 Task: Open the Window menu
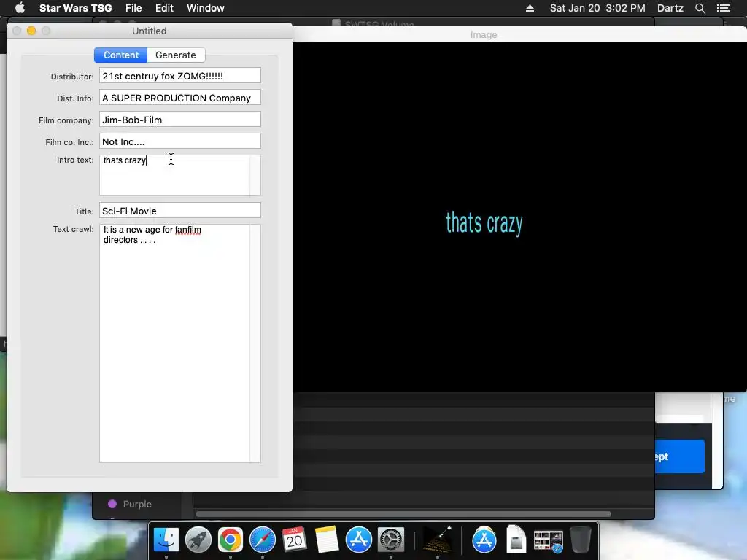(205, 8)
